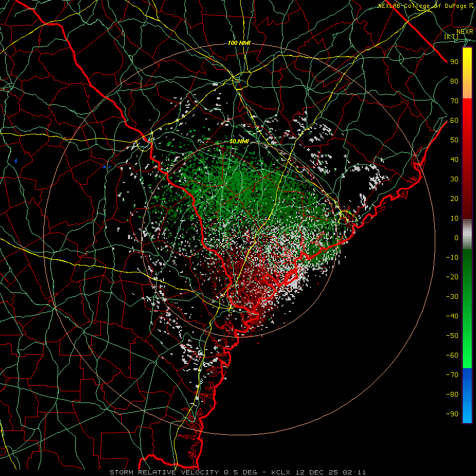Click the positive 10 value on the scale
This screenshot has height=476, width=476.
(454, 218)
